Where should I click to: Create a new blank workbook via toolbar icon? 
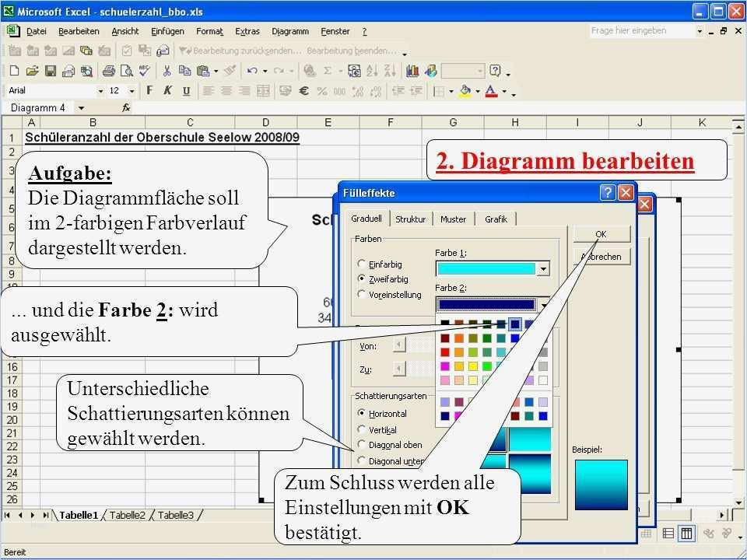[14, 71]
